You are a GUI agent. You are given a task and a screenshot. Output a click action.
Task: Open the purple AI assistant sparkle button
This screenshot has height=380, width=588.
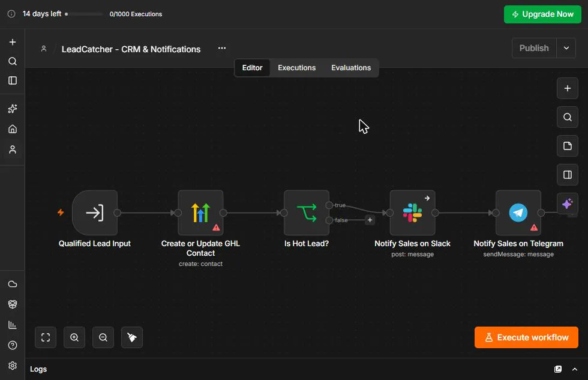pos(568,204)
